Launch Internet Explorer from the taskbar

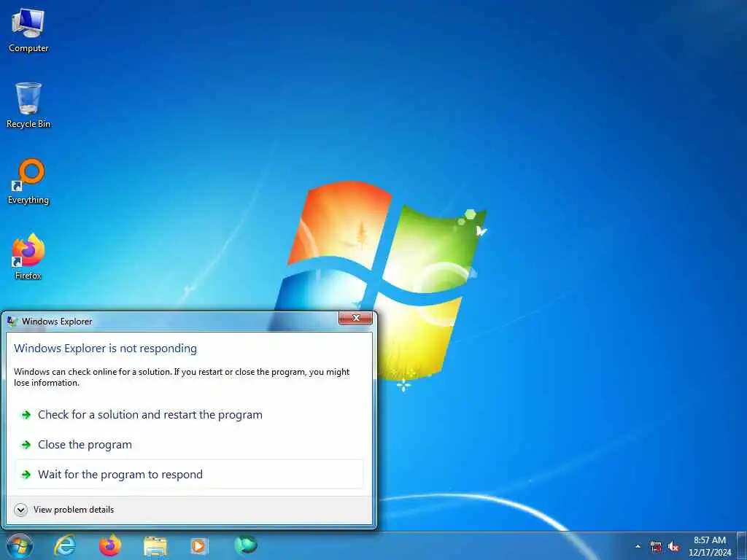(64, 545)
